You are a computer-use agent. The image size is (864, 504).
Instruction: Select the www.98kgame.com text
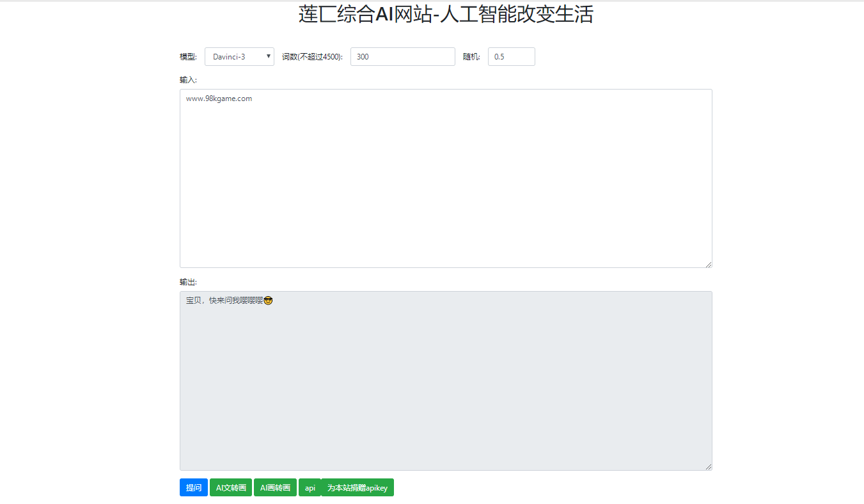click(218, 98)
